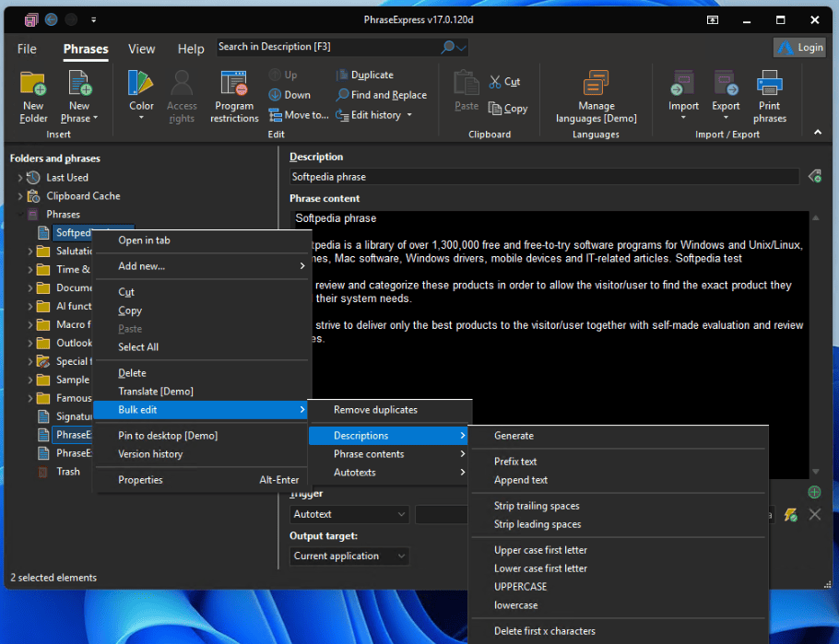
Task: Choose UPPERCASE option
Action: [618, 587]
